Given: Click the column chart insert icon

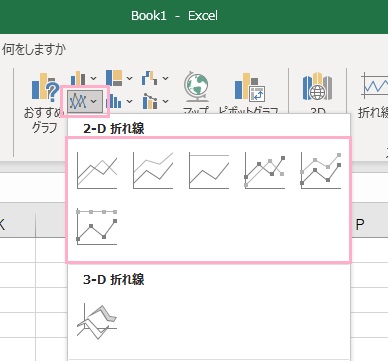Looking at the screenshot, I should click(x=78, y=79).
